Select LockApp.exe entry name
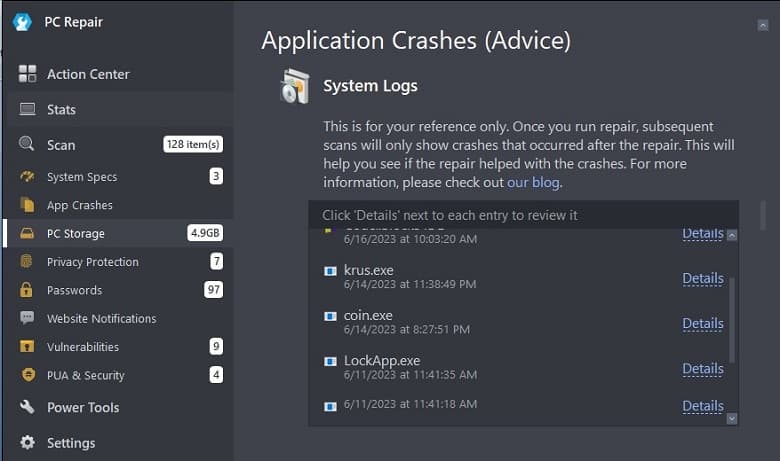The width and height of the screenshot is (780, 461). coord(382,361)
